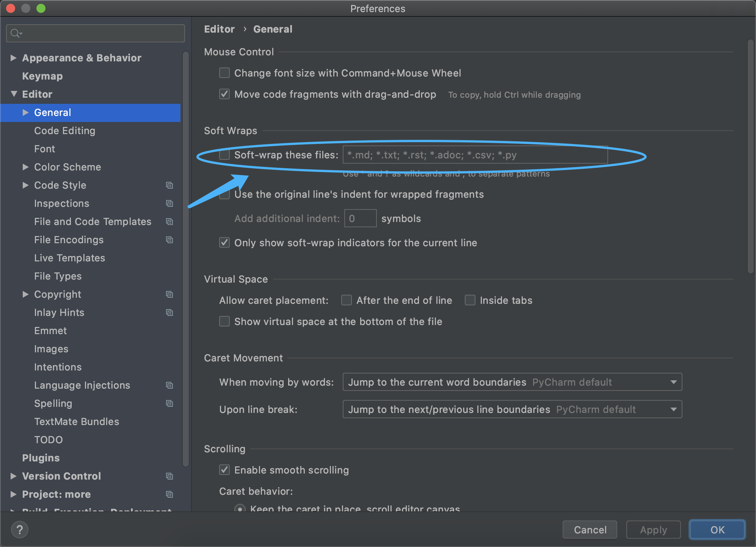Open 'When moving by words' dropdown

click(512, 382)
